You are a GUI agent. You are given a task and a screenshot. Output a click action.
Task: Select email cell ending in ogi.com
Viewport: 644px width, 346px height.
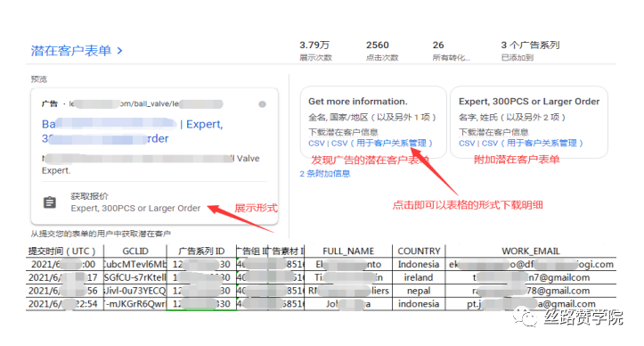[x=531, y=264]
